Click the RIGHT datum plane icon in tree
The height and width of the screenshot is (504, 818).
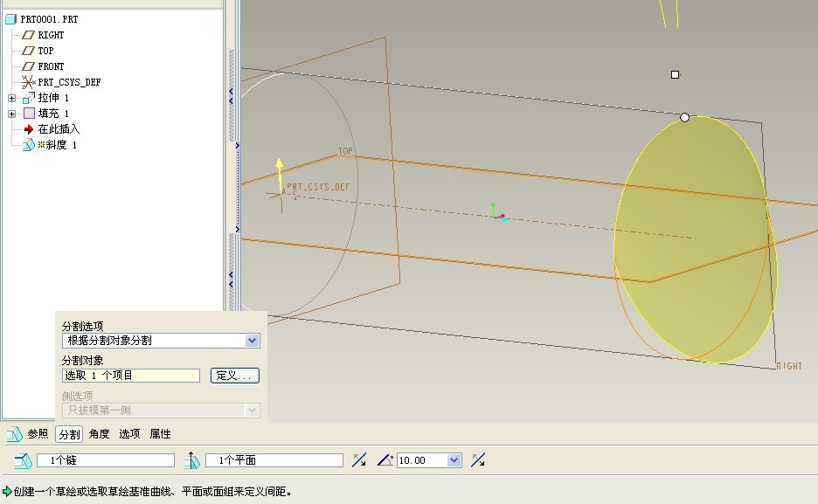(x=28, y=35)
